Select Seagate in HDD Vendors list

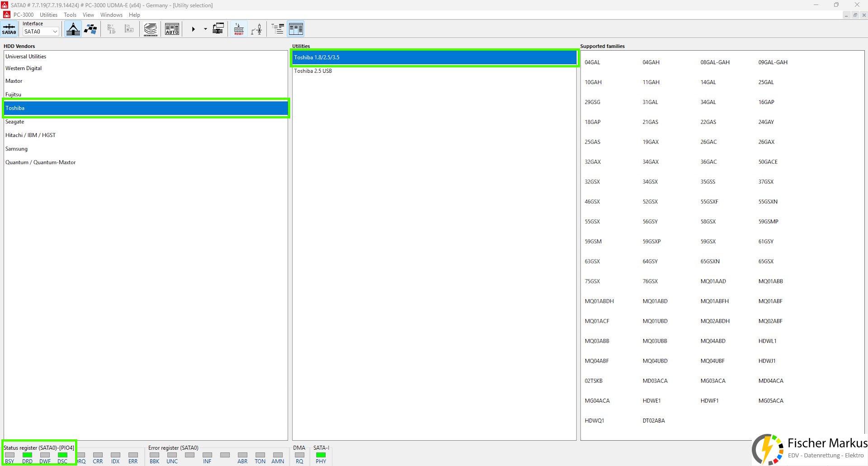(15, 122)
